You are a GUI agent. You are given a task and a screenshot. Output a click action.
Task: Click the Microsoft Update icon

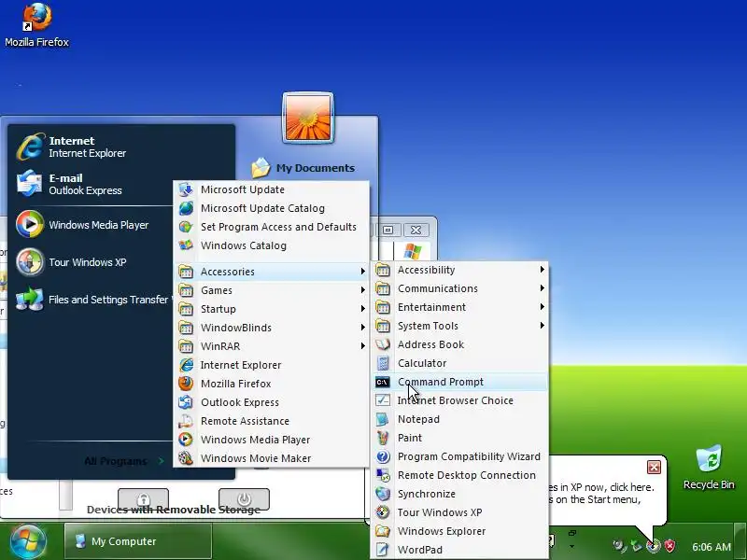(186, 189)
